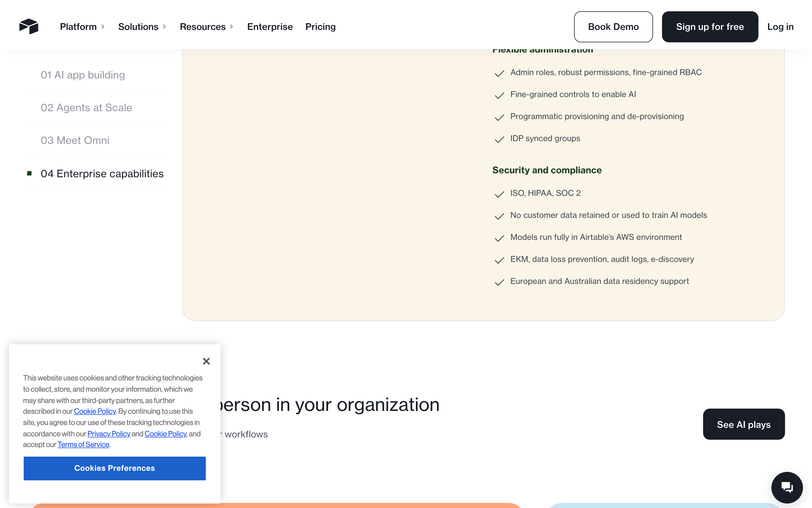
Task: Open Cookie Policy link after Privacy Policy
Action: tap(166, 434)
